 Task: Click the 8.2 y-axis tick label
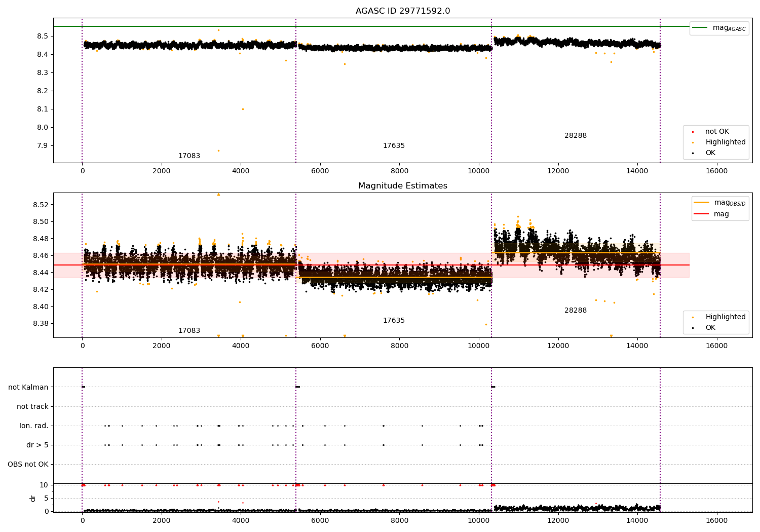click(x=43, y=91)
